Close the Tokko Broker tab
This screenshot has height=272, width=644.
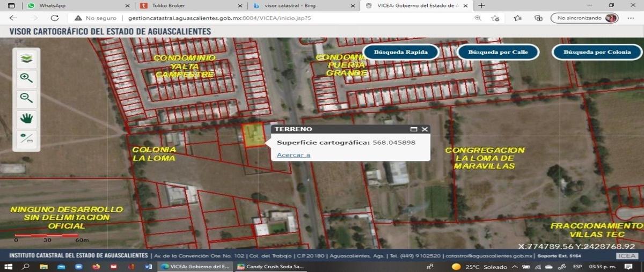point(240,5)
